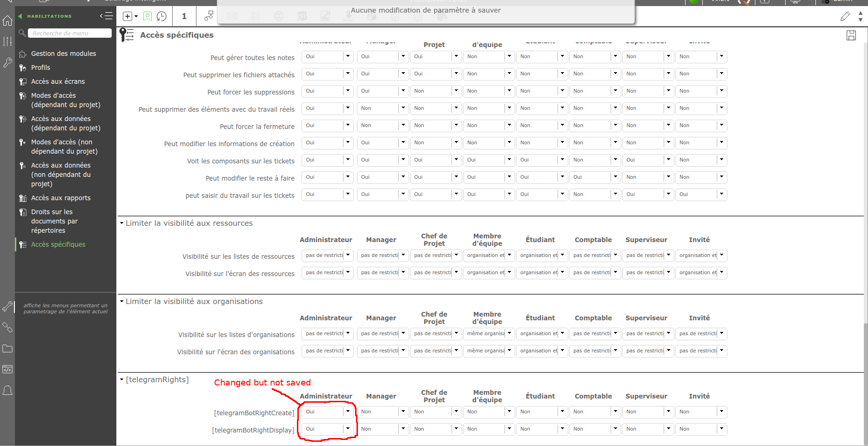This screenshot has height=446, width=868.
Task: Select 'Profils' in the sidebar menu
Action: [x=40, y=68]
